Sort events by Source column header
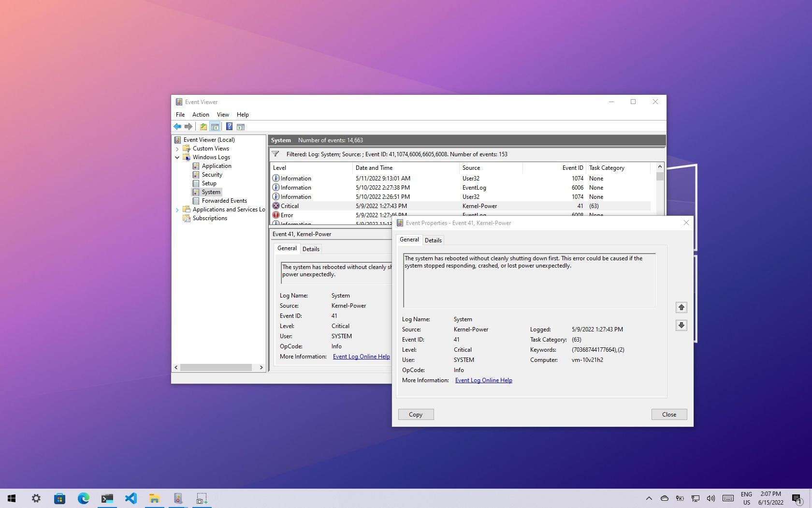 coord(491,168)
